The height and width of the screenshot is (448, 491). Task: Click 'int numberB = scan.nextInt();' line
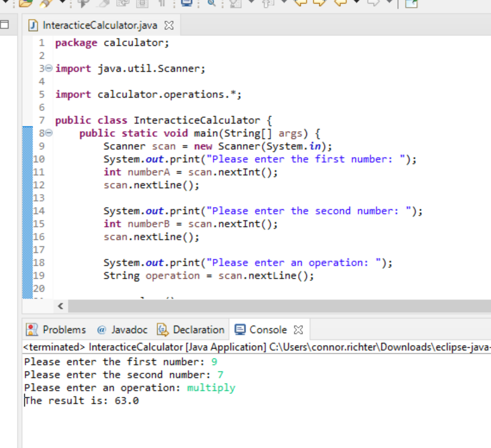(190, 224)
